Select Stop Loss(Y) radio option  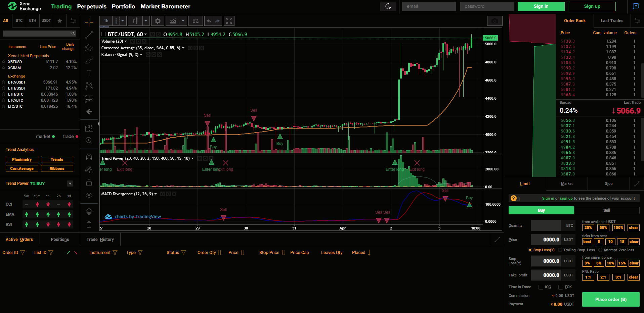(530, 250)
